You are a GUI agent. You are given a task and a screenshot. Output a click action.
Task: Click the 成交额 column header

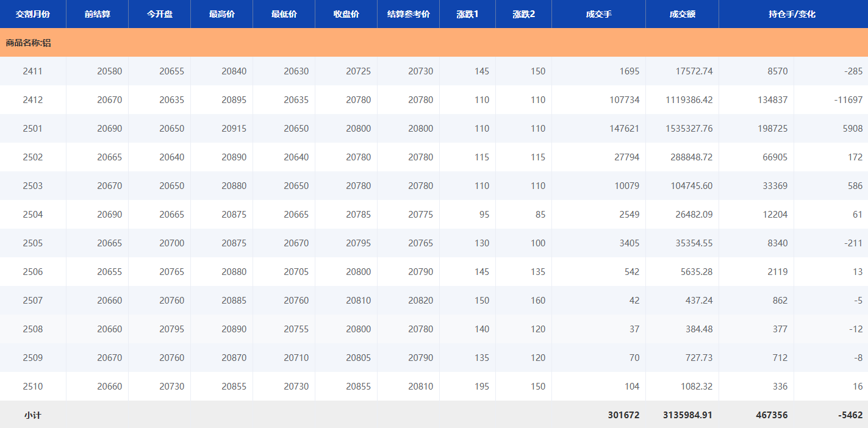tap(682, 14)
